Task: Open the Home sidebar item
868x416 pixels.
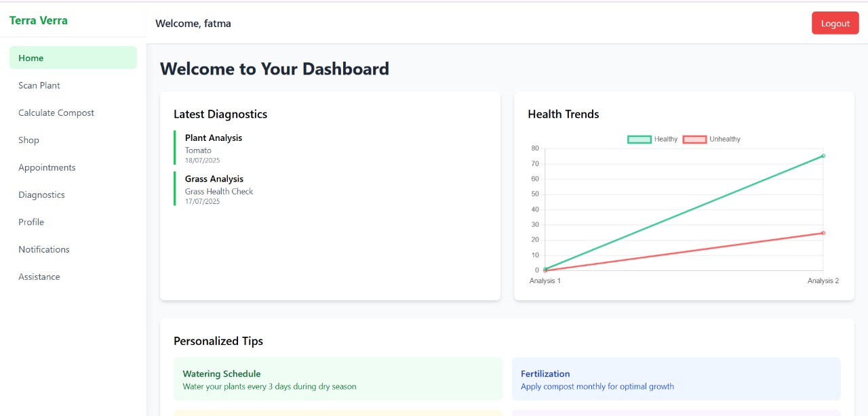Action: tap(73, 58)
